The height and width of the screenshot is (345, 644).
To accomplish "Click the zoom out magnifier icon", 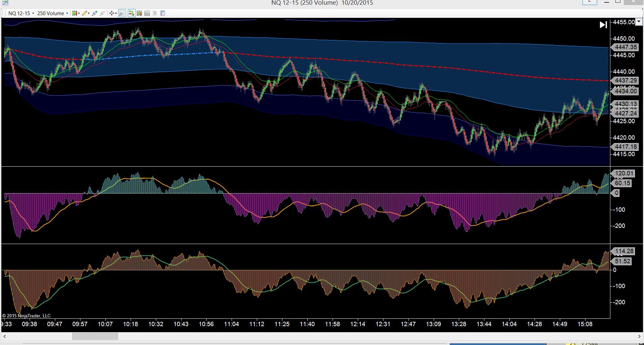I will click(102, 13).
